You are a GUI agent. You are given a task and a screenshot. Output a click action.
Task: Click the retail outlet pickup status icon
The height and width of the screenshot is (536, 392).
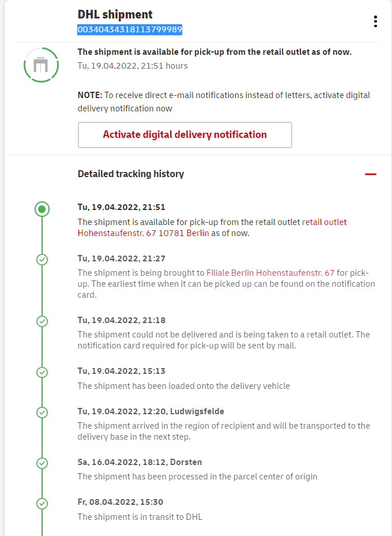pyautogui.click(x=41, y=65)
